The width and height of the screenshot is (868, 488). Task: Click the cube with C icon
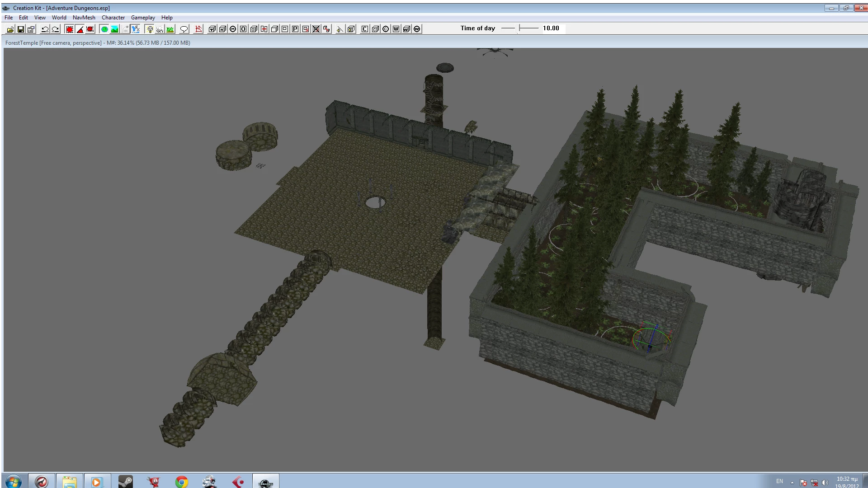[375, 29]
